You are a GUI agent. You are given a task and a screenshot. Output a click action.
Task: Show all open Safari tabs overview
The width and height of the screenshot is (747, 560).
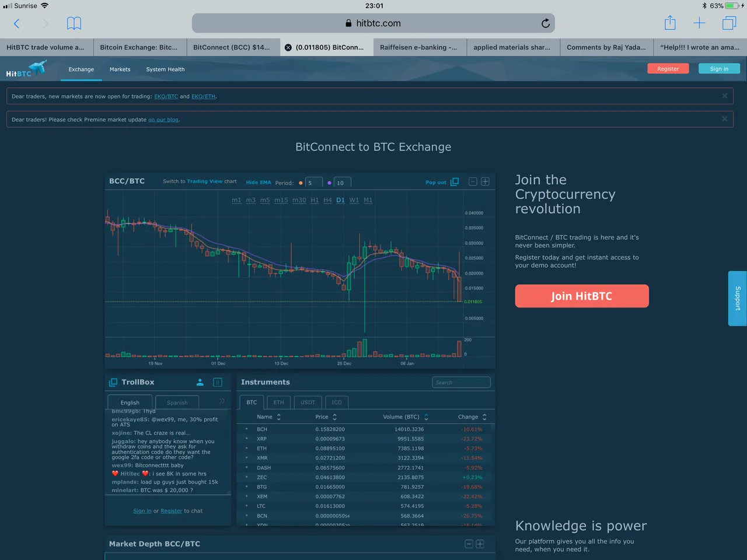(729, 23)
